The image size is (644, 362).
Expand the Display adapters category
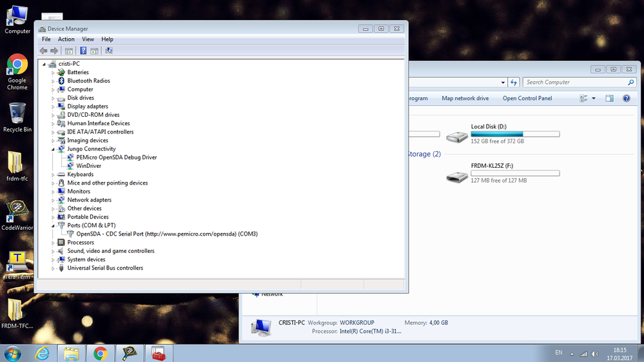(53, 107)
